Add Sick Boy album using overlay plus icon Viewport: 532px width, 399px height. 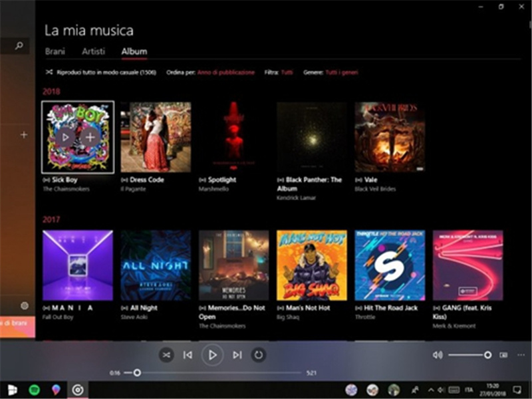[x=90, y=137]
